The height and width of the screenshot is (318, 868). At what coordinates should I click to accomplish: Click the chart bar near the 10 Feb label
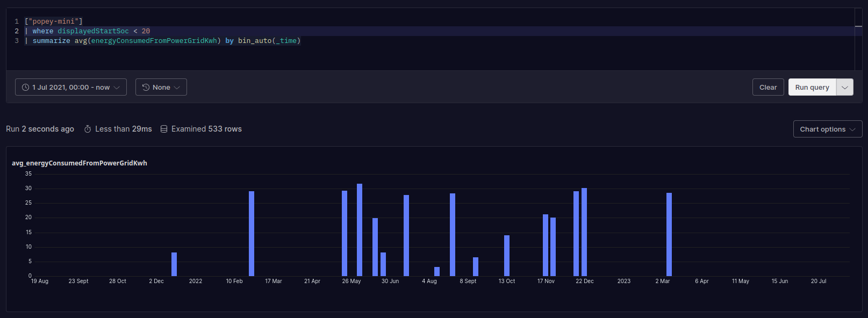tap(252, 234)
